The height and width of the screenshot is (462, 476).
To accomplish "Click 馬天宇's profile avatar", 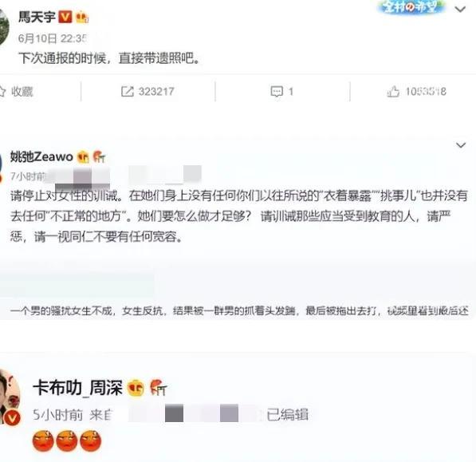I will tap(4, 26).
